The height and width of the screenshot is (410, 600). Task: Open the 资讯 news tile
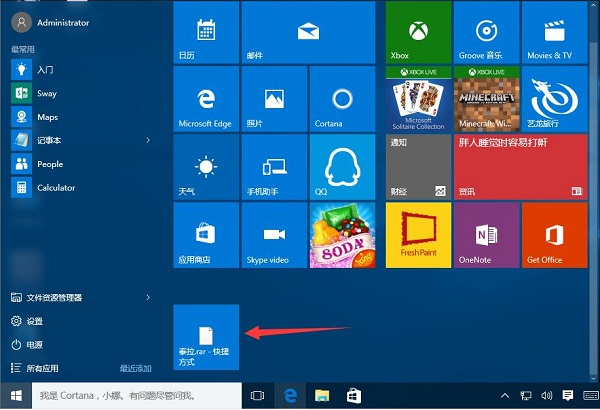click(x=520, y=167)
